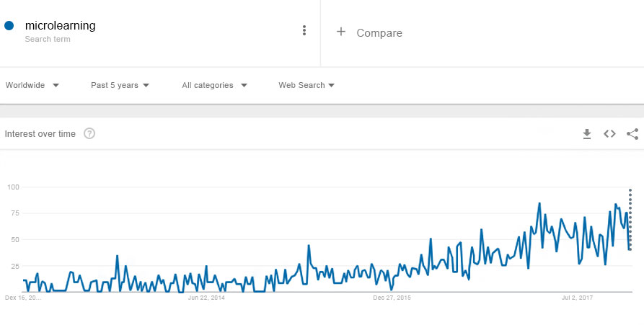Click the dotted vertical marker at chart end

(x=630, y=219)
